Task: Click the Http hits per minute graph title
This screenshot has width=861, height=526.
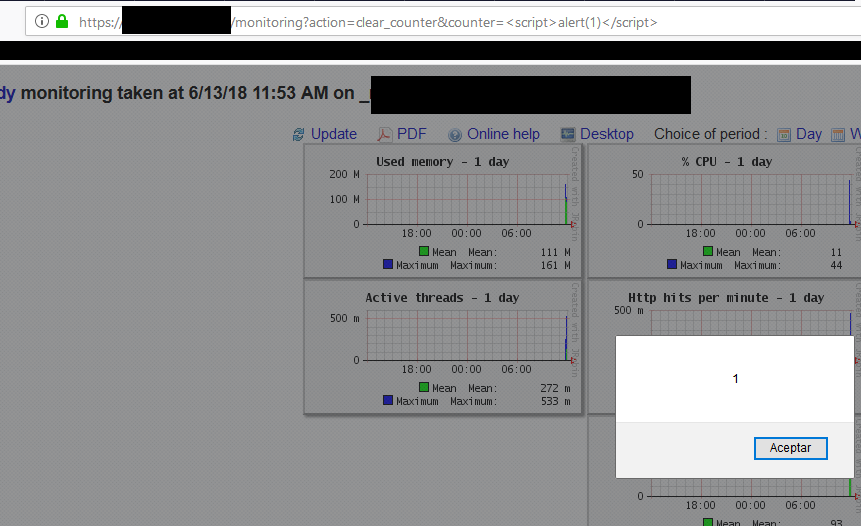Action: (726, 297)
